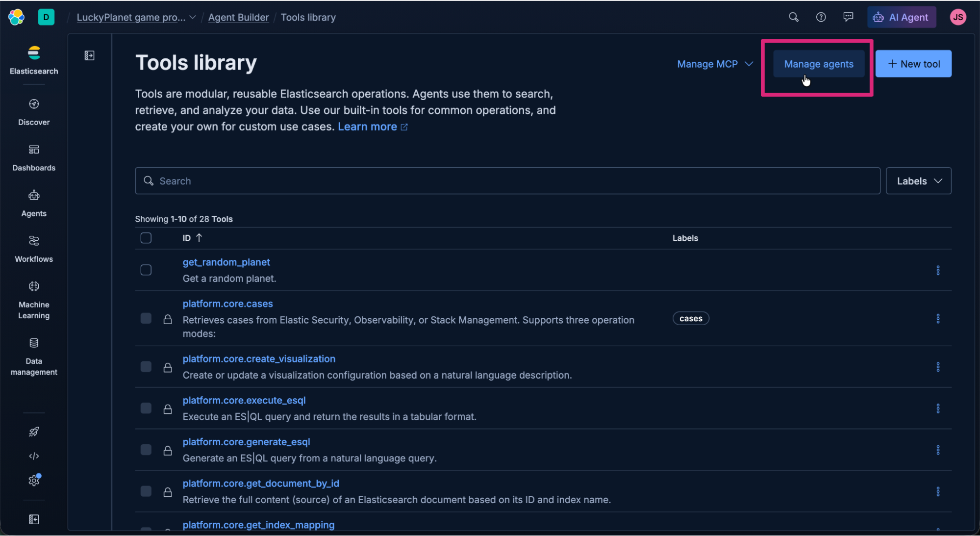Open the platform.core.get_document_by_id tool
Screen dimensions: 980x536
(261, 484)
